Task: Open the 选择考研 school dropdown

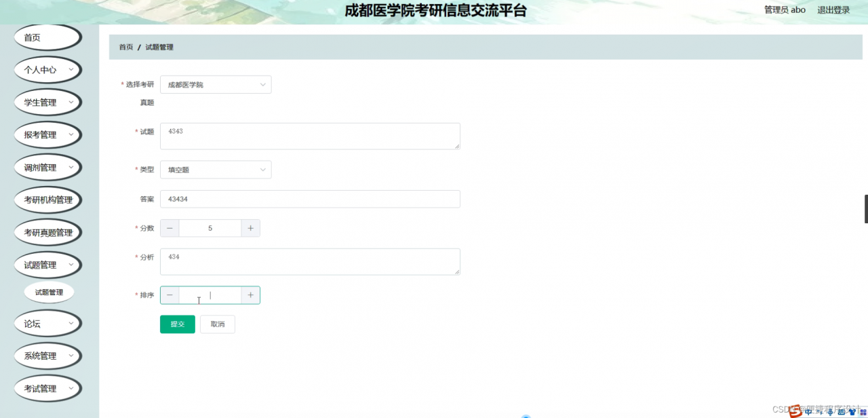Action: point(215,84)
